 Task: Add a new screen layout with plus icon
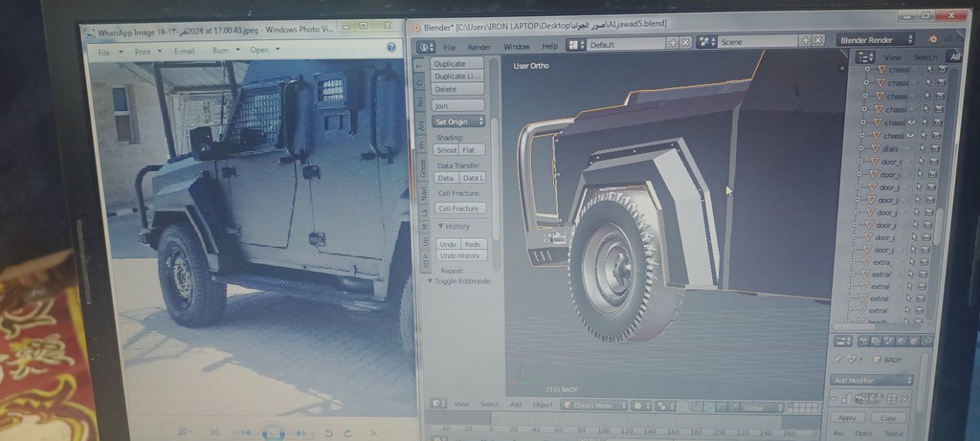[673, 42]
